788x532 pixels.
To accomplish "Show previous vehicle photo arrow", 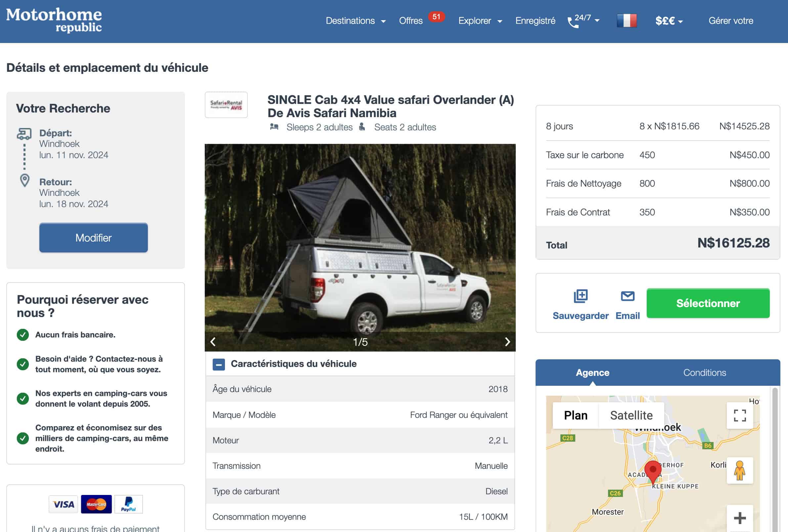I will coord(213,342).
